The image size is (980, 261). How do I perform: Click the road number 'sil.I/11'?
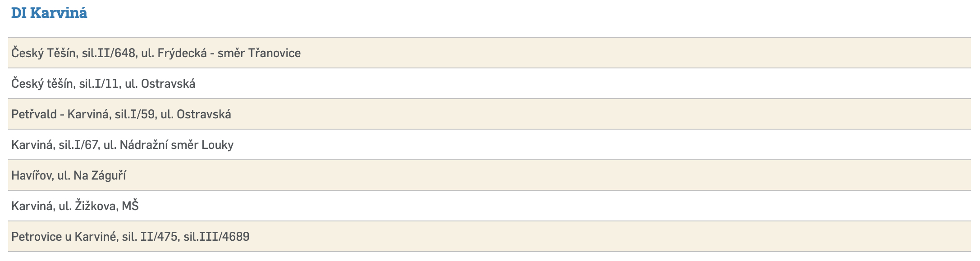pos(99,84)
